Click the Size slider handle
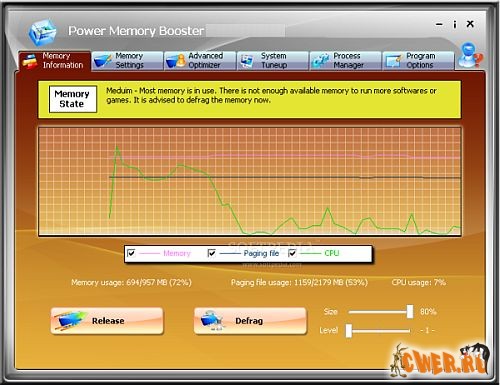Viewport: 500px width, 385px height. [x=410, y=312]
